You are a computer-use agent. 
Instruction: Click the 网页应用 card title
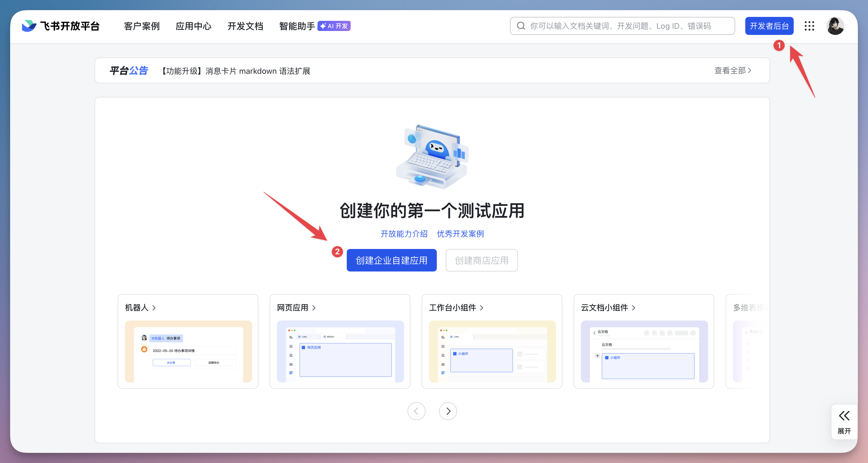coord(292,308)
